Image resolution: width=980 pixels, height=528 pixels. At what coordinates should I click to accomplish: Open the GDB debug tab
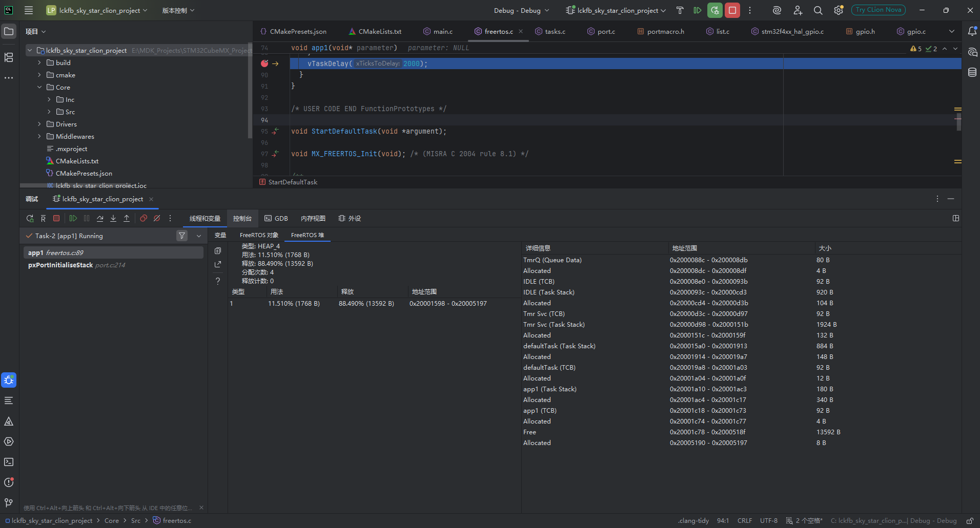(x=276, y=218)
